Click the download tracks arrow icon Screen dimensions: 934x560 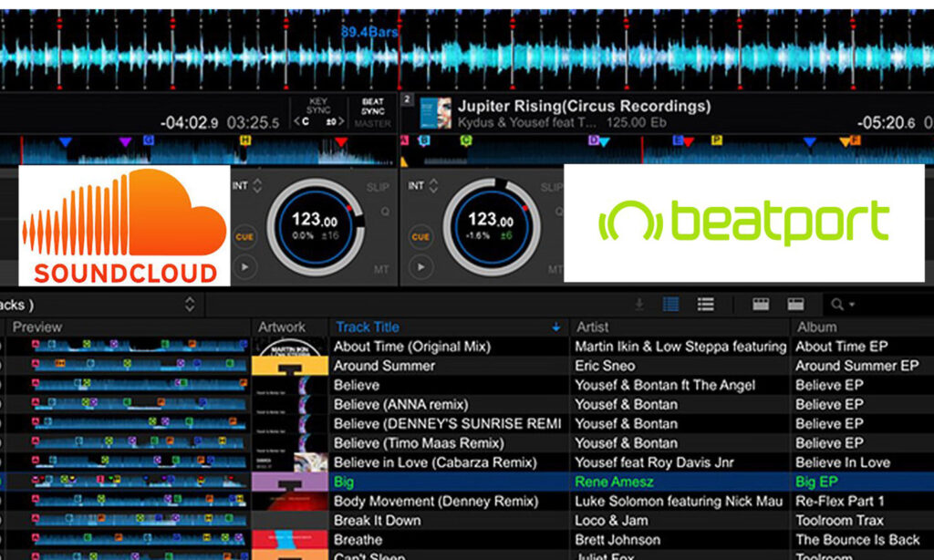pos(639,305)
